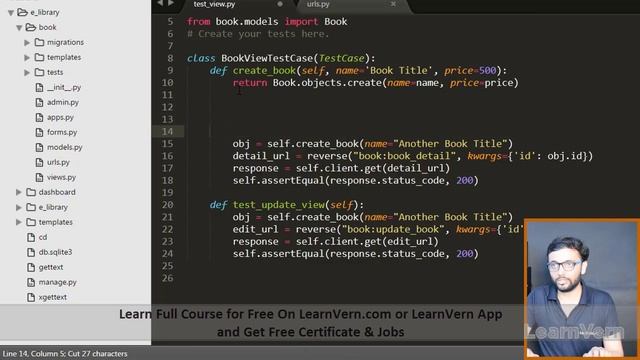The width and height of the screenshot is (640, 360).
Task: Expand the dashboard folder arrow
Action: point(19,192)
